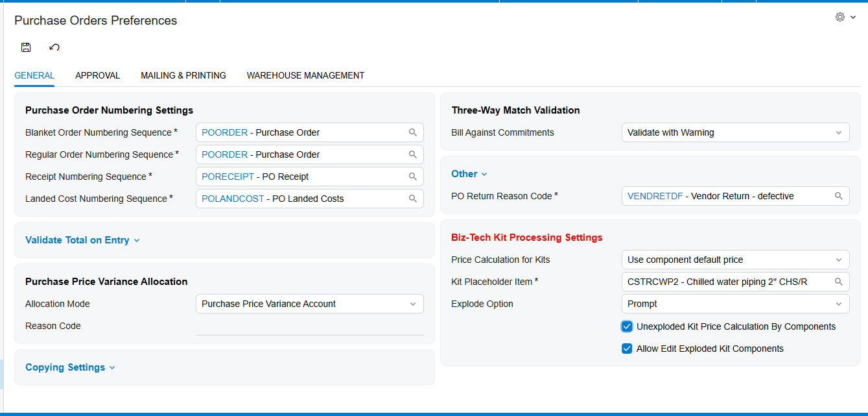
Task: Click the Price Calculation for Kits label
Action: pyautogui.click(x=500, y=260)
